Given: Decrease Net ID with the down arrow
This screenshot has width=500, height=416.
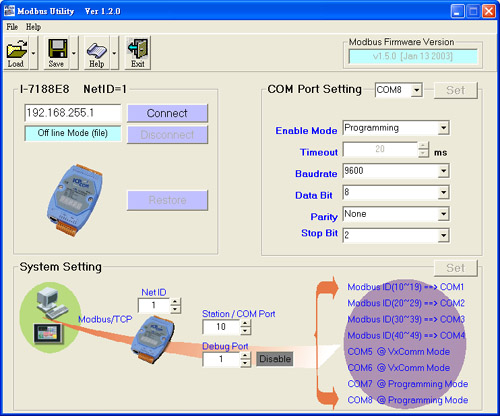Looking at the screenshot, I should (x=175, y=309).
